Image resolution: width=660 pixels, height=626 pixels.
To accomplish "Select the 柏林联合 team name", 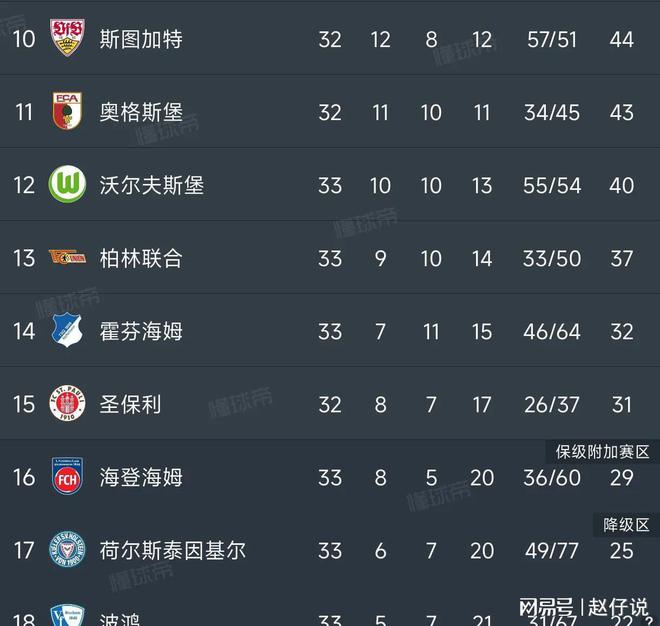I will 141,258.
